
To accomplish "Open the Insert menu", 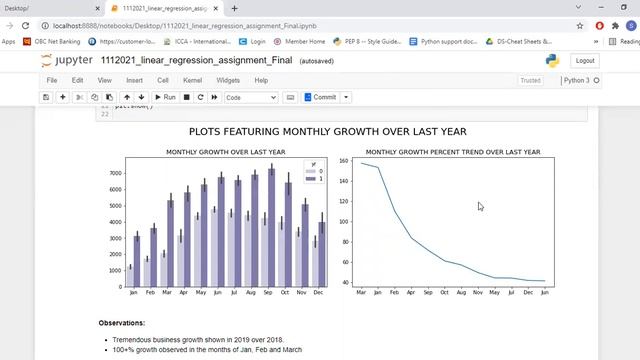I will point(134,80).
